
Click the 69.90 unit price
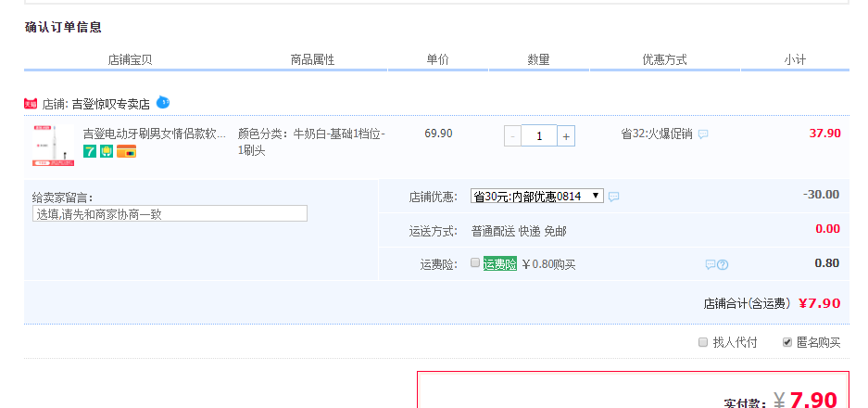[x=438, y=133]
